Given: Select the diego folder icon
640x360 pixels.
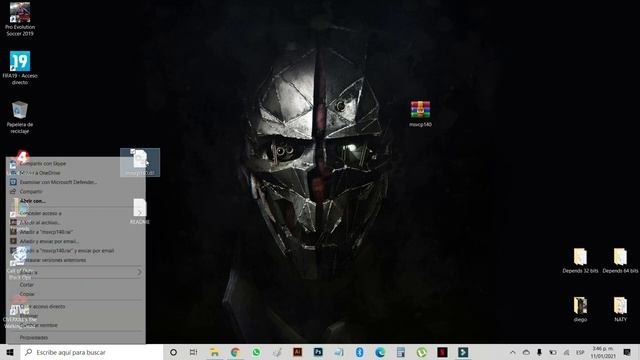Looking at the screenshot, I should pos(580,309).
